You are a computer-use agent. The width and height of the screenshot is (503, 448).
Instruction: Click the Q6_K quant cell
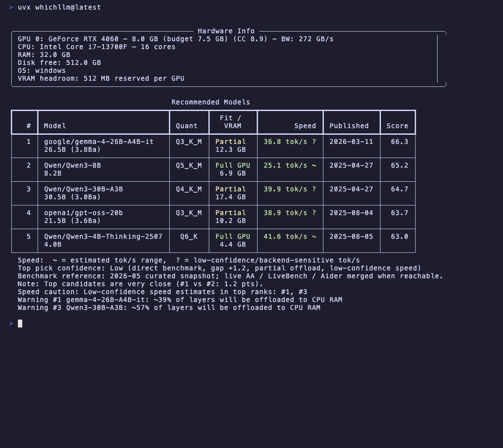189,237
